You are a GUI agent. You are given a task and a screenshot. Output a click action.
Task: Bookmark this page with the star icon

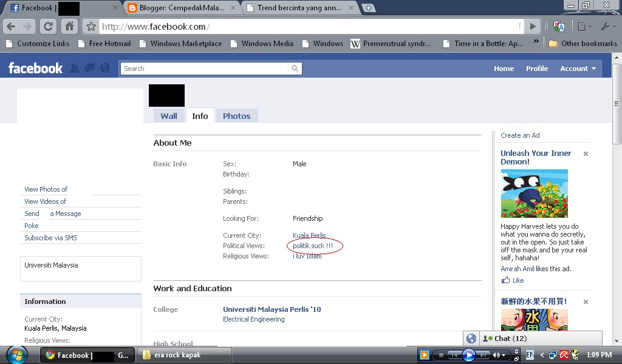pos(91,27)
